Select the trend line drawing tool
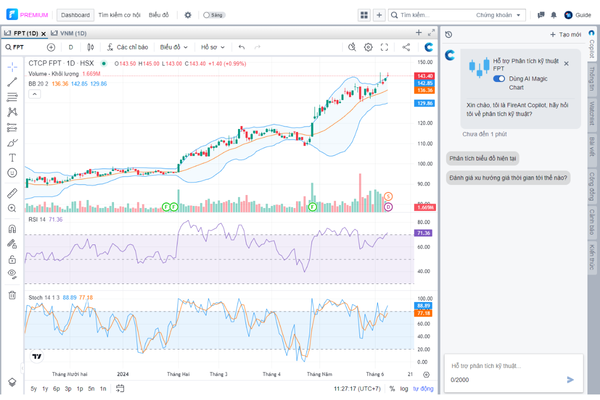The image size is (600, 400). (x=12, y=82)
